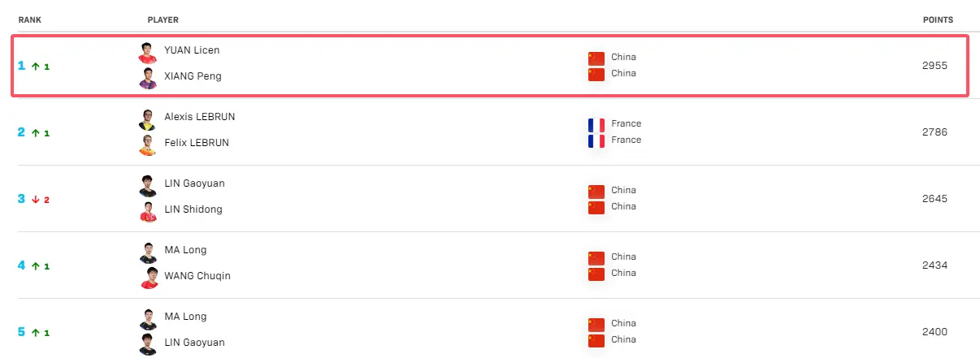980x358 pixels.
Task: Click the 2786 points value
Action: (x=934, y=132)
